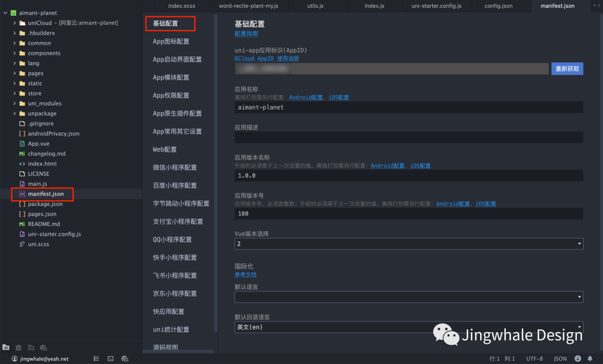Switch to the utils.js tab
This screenshot has width=603, height=364.
tap(316, 6)
